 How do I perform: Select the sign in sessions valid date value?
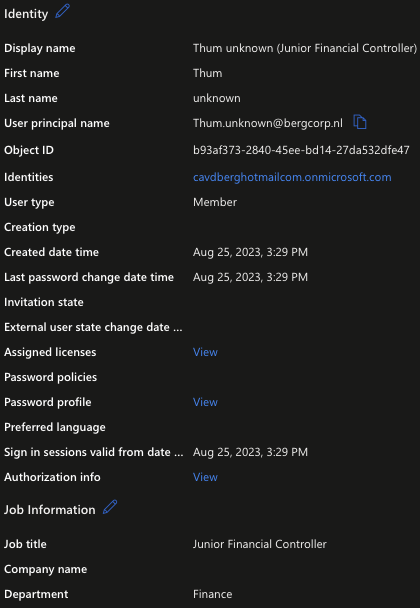pos(251,452)
